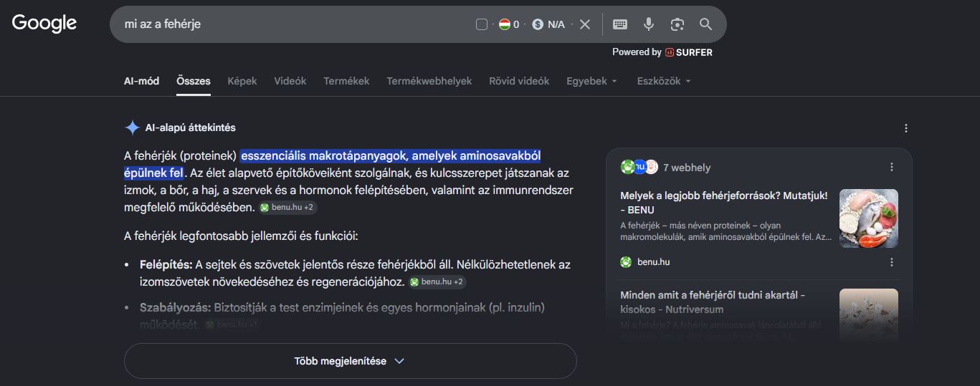This screenshot has width=980, height=386.
Task: Switch to Termékwebhelyek tab
Action: click(429, 81)
